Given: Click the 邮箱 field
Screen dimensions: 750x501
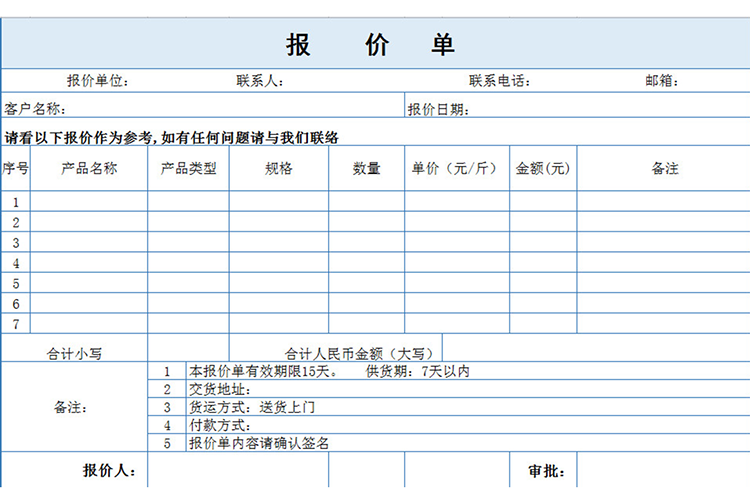Looking at the screenshot, I should click(661, 82).
